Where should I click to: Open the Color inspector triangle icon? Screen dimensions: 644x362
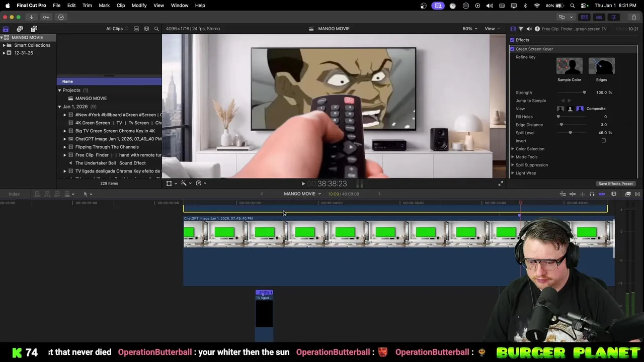click(x=521, y=29)
